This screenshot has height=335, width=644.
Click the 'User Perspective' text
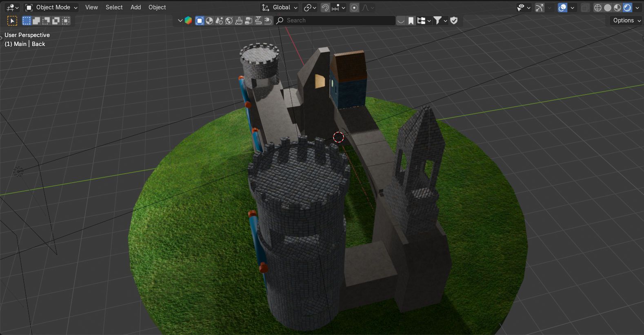tap(27, 35)
